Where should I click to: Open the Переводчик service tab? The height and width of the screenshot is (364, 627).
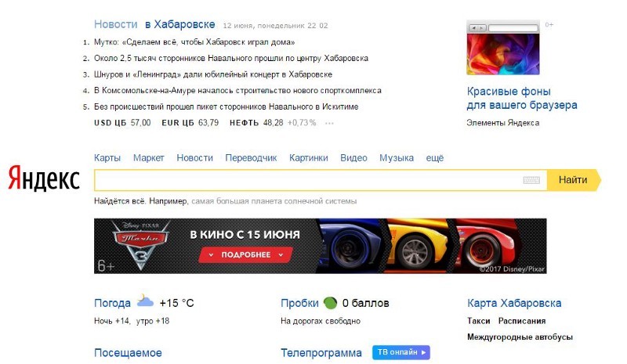coord(251,158)
